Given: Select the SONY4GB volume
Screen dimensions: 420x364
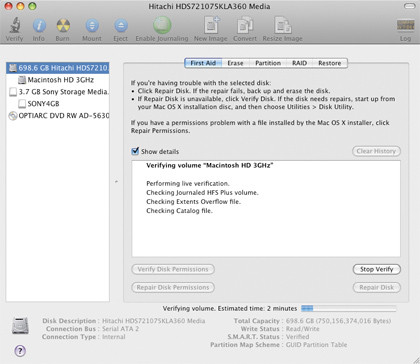Looking at the screenshot, I should [58, 104].
